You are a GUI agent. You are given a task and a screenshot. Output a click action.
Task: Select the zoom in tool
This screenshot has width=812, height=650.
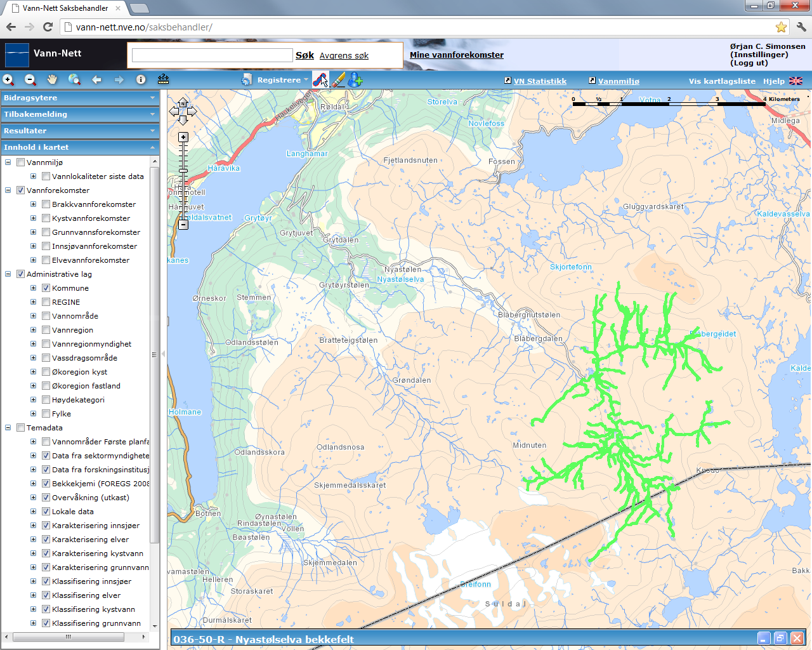tap(8, 79)
